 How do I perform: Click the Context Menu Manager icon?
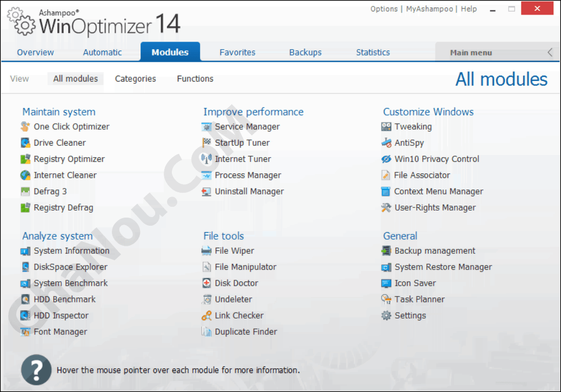click(386, 191)
